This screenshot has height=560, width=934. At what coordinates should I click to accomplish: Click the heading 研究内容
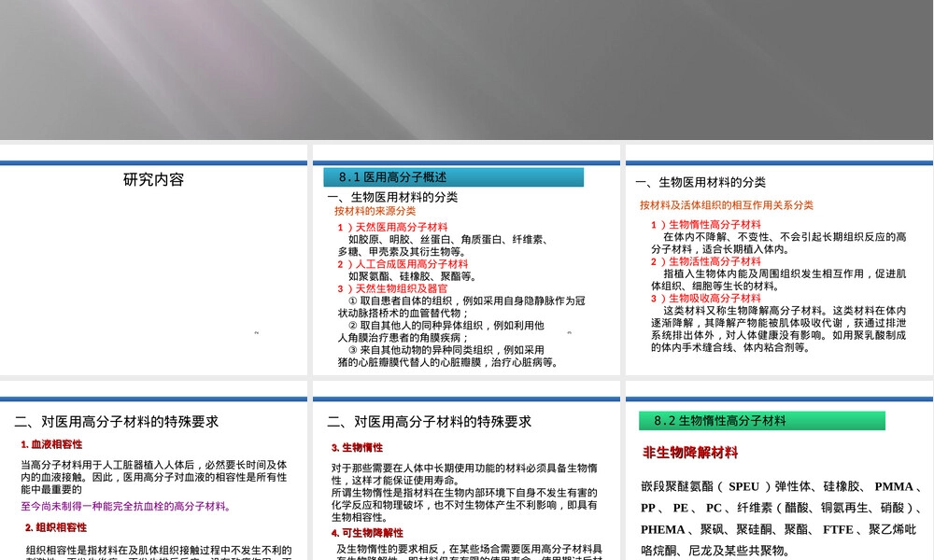(x=154, y=180)
